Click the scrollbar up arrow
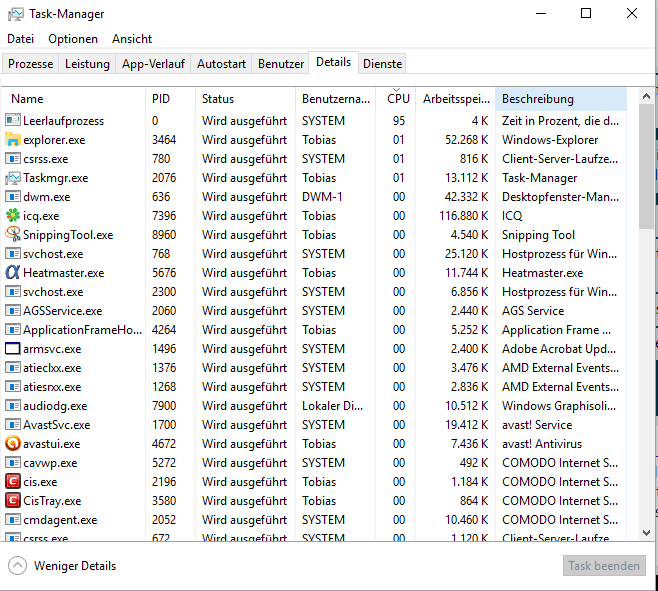The image size is (658, 591). [x=646, y=97]
